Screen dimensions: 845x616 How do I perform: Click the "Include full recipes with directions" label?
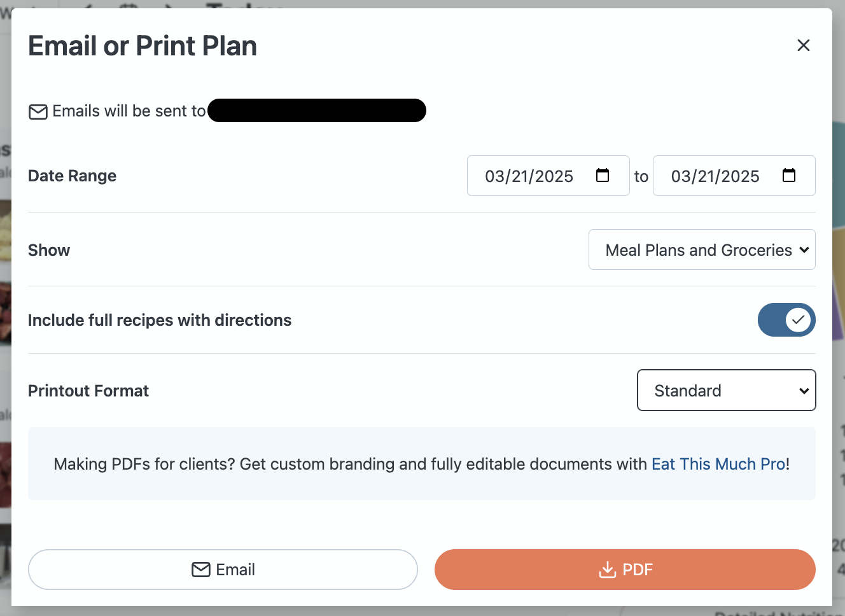click(160, 320)
